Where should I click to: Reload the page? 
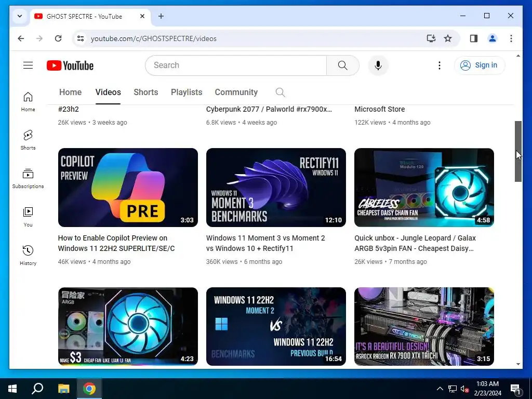pyautogui.click(x=58, y=38)
